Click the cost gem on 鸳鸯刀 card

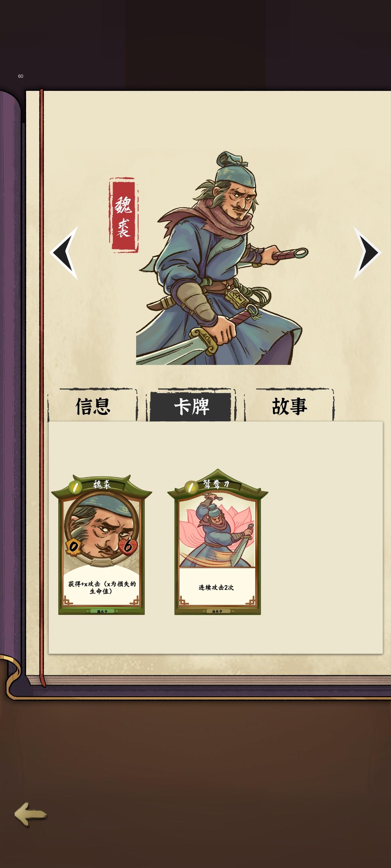click(x=191, y=488)
